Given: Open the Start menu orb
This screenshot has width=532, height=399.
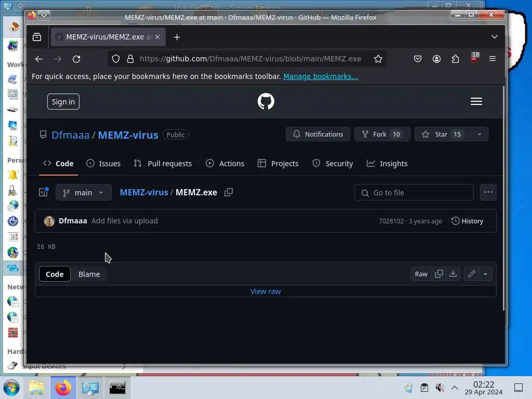Looking at the screenshot, I should (x=11, y=388).
